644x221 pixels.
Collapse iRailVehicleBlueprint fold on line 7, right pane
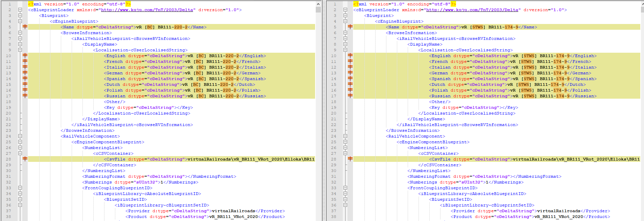point(345,39)
